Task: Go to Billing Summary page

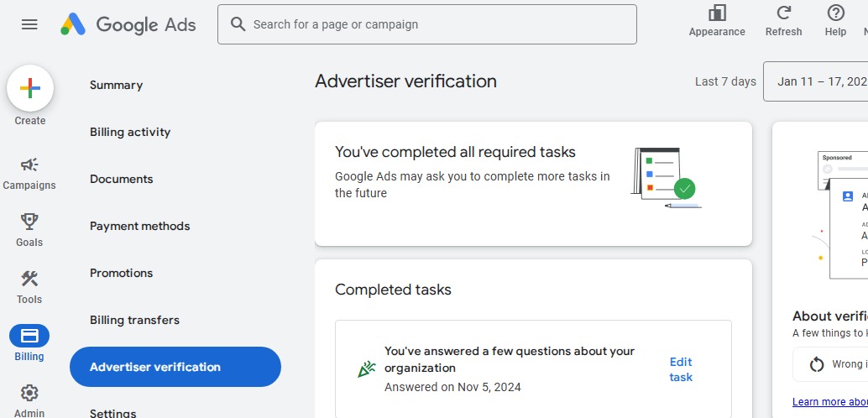Action: [x=116, y=85]
